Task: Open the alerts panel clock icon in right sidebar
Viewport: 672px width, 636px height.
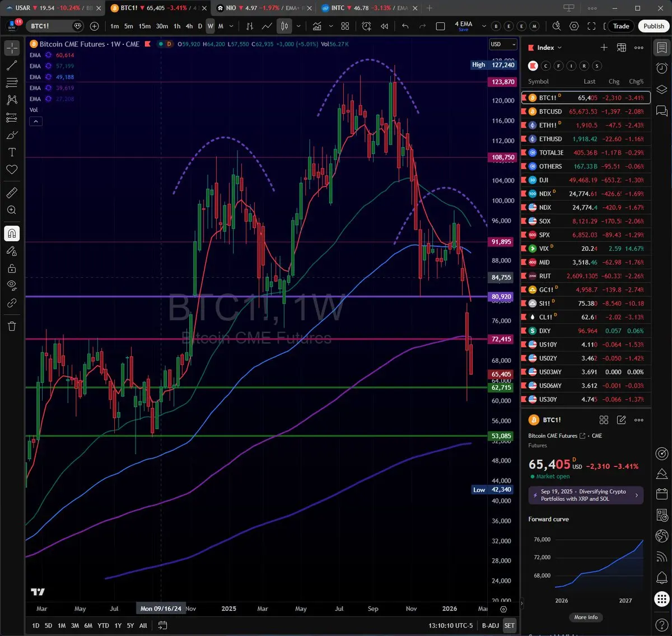Action: pyautogui.click(x=661, y=68)
